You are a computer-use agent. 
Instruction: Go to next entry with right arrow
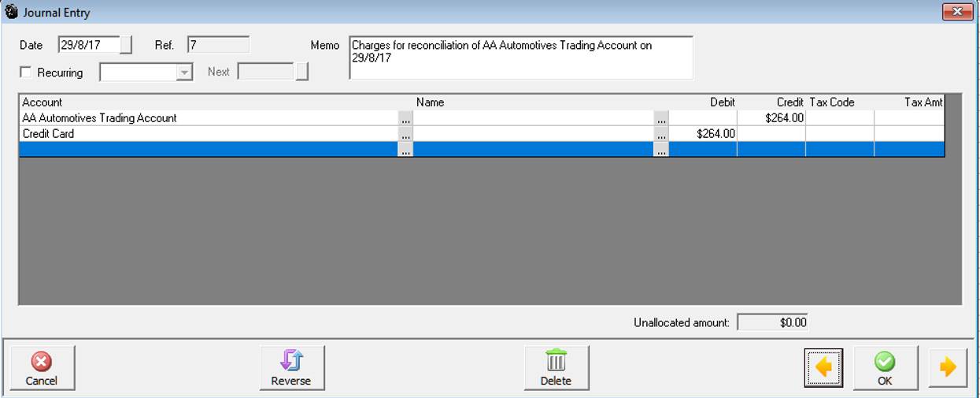click(948, 368)
